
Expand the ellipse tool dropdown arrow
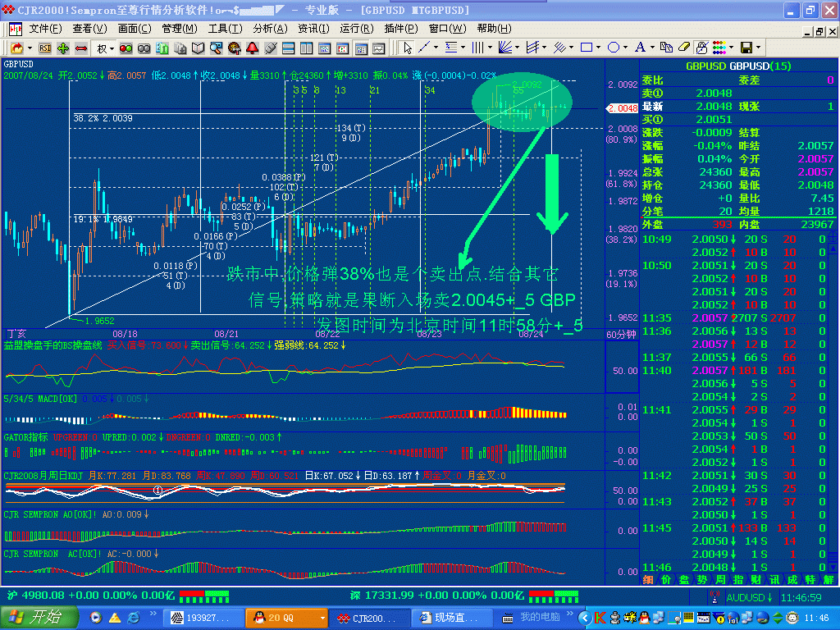tap(625, 48)
